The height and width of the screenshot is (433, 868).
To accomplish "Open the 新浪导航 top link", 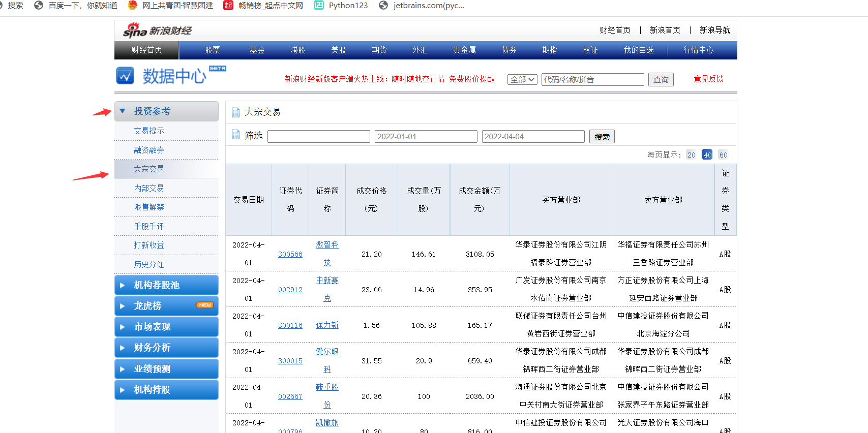I will 715,30.
